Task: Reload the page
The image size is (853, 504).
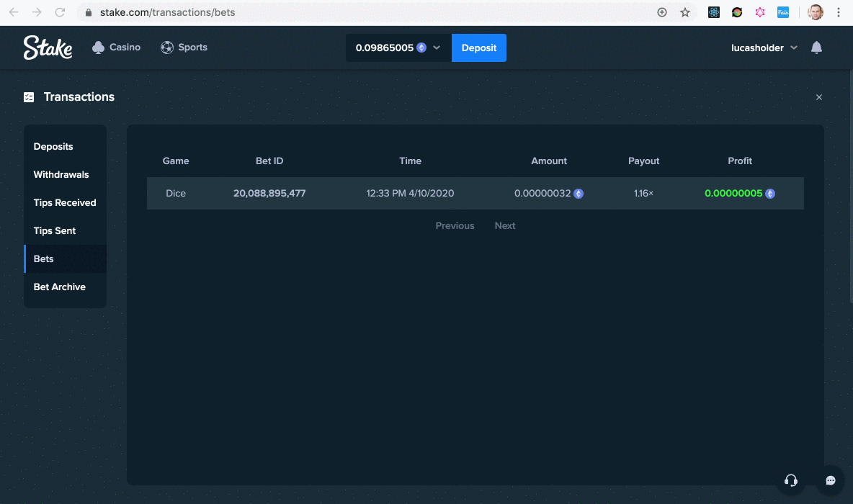Action: tap(60, 12)
